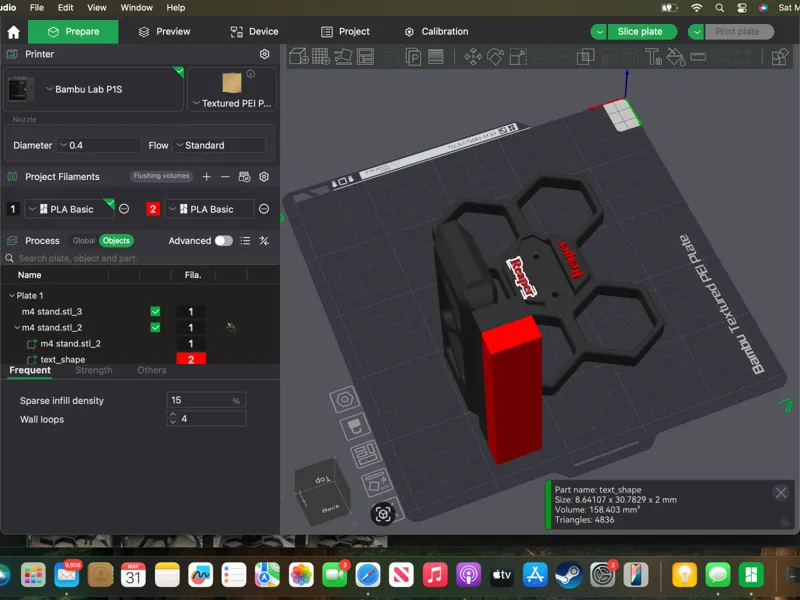Click the paint icon on m4 stand.stl_2 row

(x=231, y=328)
